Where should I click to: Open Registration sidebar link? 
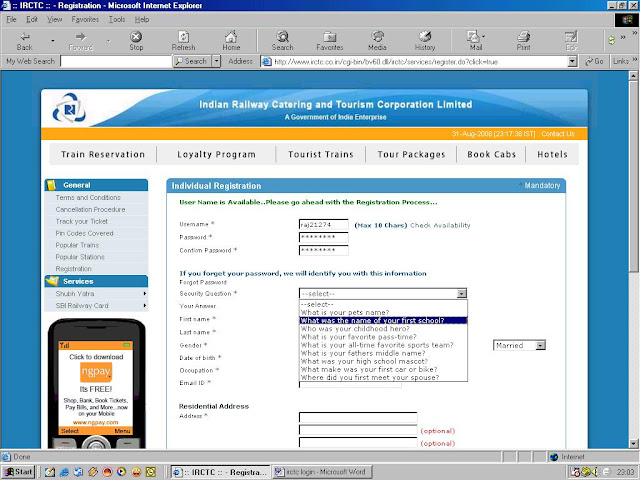[73, 269]
